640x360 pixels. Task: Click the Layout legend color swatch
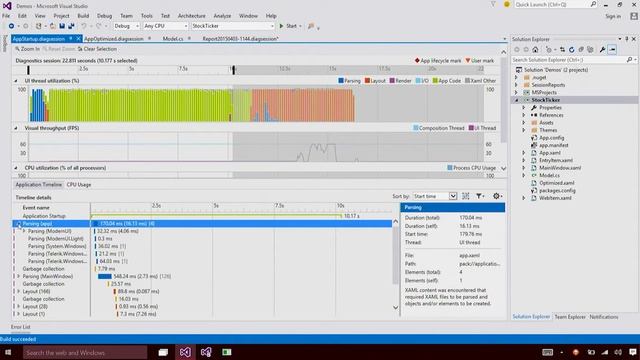click(x=367, y=81)
